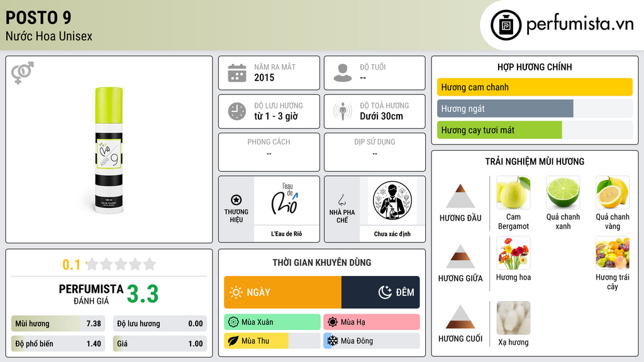Click the Mùi hương 7.38 score bar
The height and width of the screenshot is (362, 644).
pyautogui.click(x=58, y=324)
